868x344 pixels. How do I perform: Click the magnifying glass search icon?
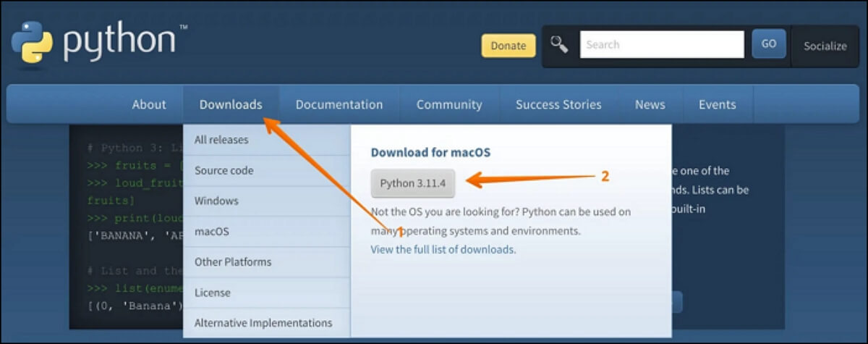pos(559,45)
